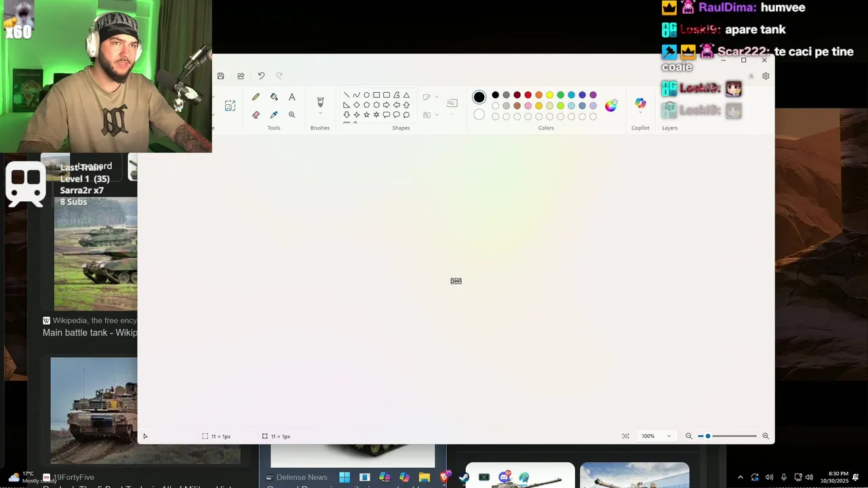Show hidden icons in the system tray
Viewport: 868px width, 488px height.
pos(740,477)
